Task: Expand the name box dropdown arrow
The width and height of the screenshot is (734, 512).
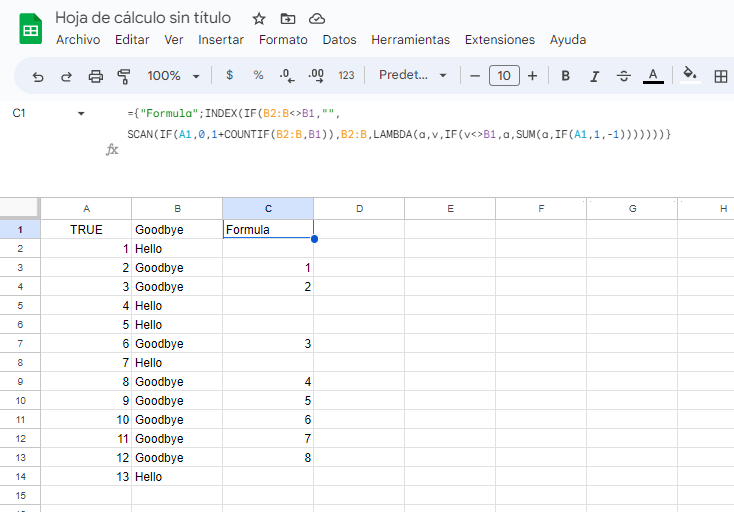Action: click(81, 113)
